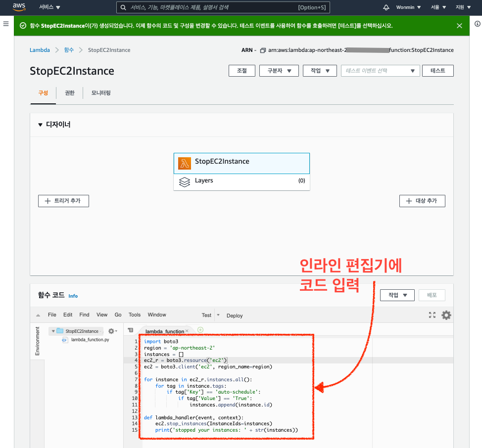Open the 작업 dropdown in 함수 코드 section
Image resolution: width=482 pixels, height=448 pixels.
(397, 295)
